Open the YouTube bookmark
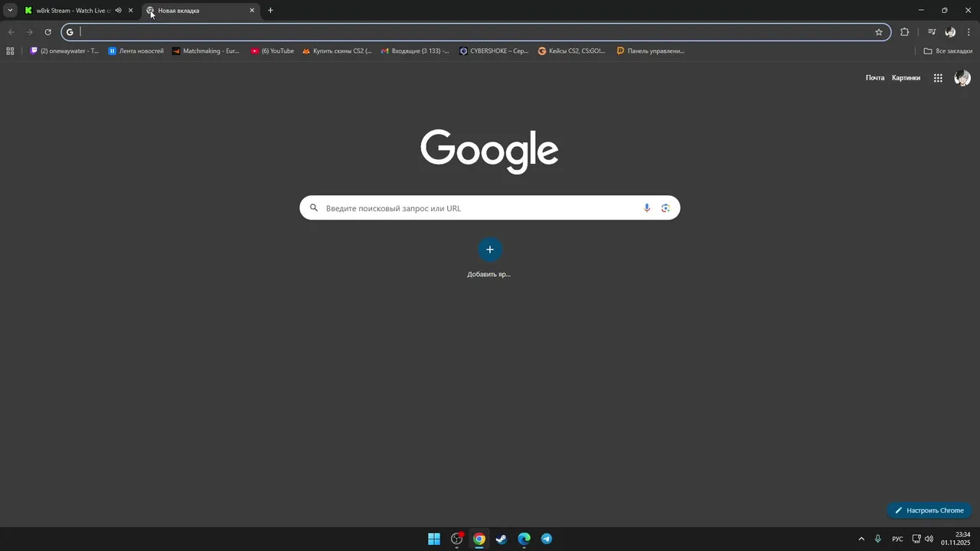This screenshot has width=980, height=551. [273, 51]
